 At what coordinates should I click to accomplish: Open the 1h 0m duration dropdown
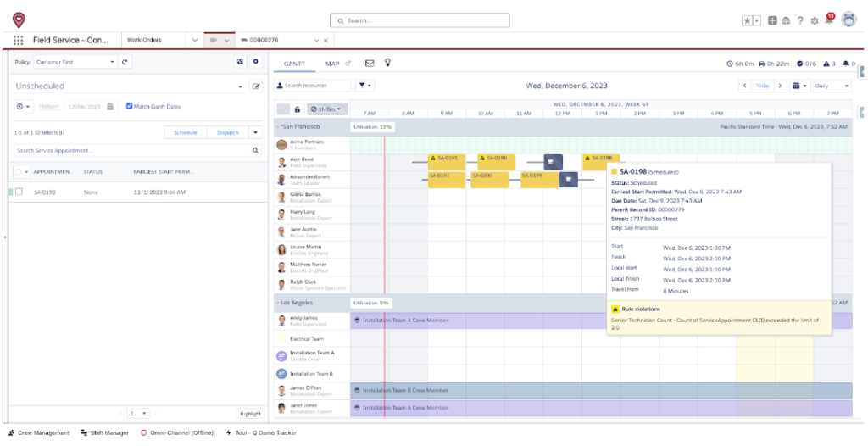(x=327, y=109)
